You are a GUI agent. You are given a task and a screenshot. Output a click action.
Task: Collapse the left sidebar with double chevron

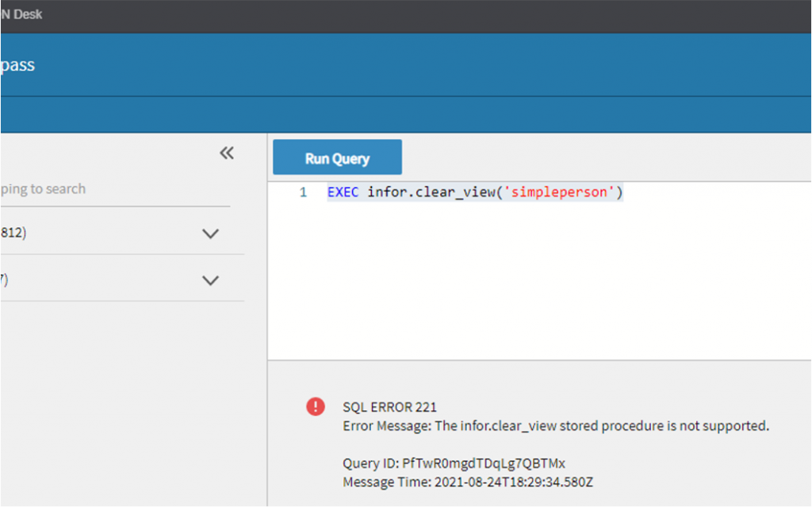coord(227,153)
